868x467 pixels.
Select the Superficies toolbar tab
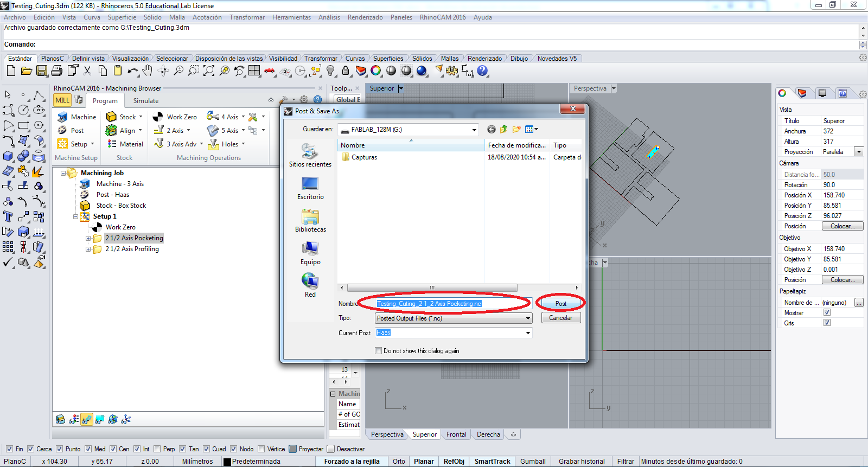388,59
